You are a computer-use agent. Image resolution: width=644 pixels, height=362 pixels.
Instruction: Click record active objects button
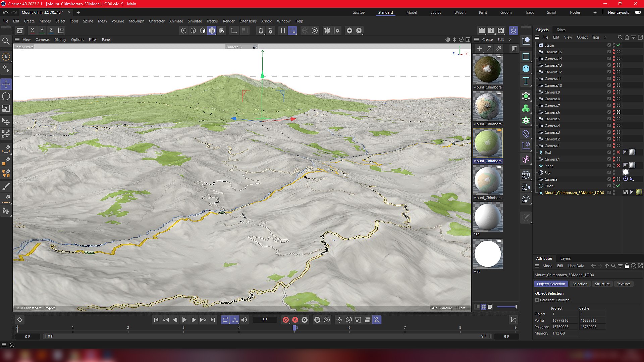(285, 320)
